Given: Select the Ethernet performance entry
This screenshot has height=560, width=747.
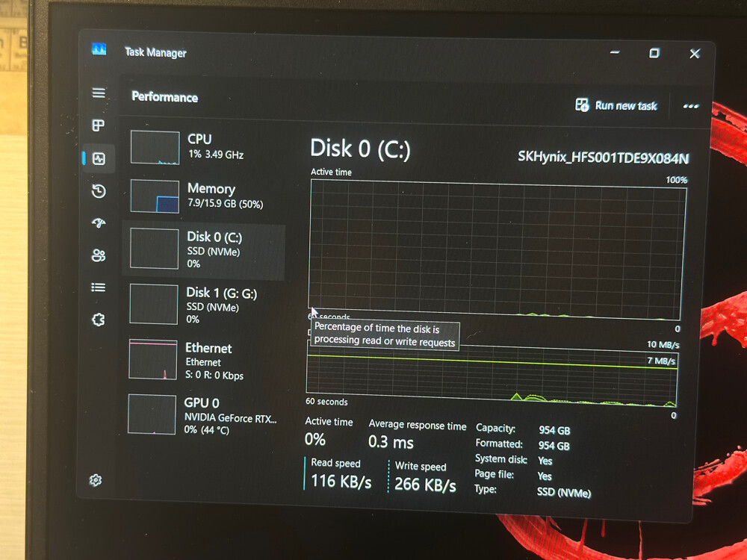Looking at the screenshot, I should pos(203,361).
